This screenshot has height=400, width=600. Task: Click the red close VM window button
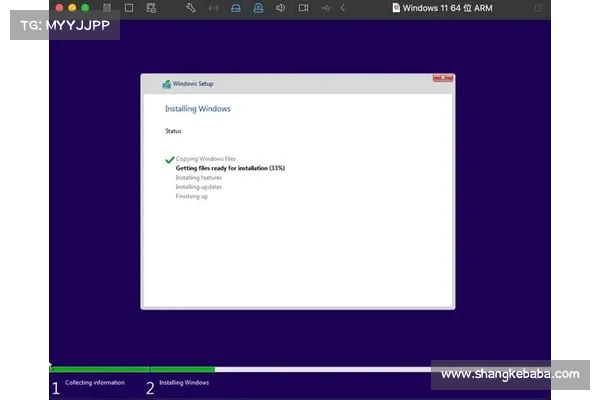click(59, 7)
